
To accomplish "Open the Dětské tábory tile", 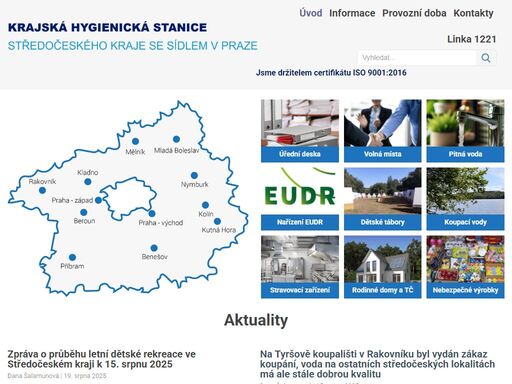I will [x=383, y=199].
